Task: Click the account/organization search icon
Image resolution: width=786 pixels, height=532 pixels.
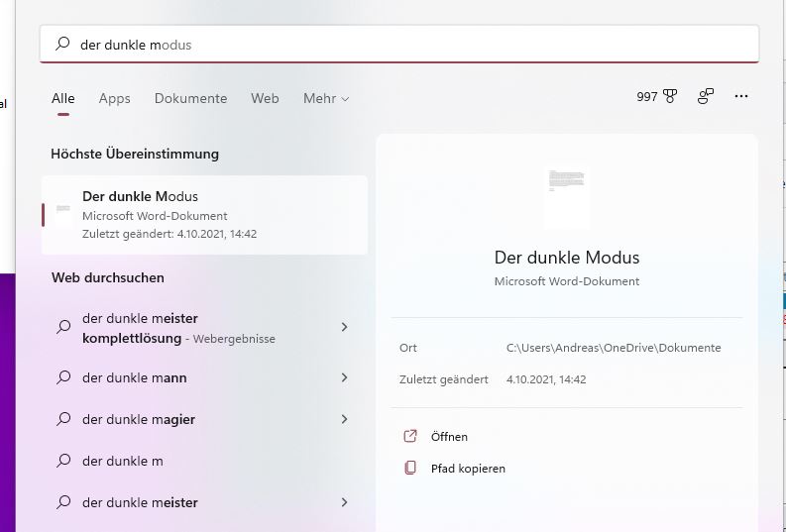Action: coord(706,96)
